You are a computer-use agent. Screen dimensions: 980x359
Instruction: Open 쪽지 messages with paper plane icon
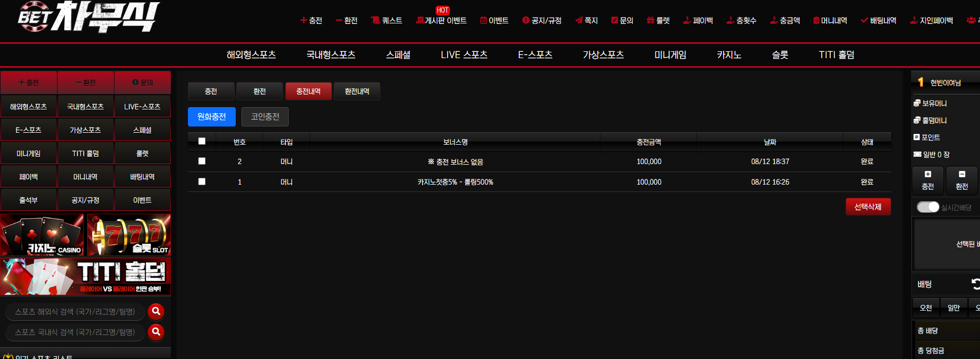(587, 21)
